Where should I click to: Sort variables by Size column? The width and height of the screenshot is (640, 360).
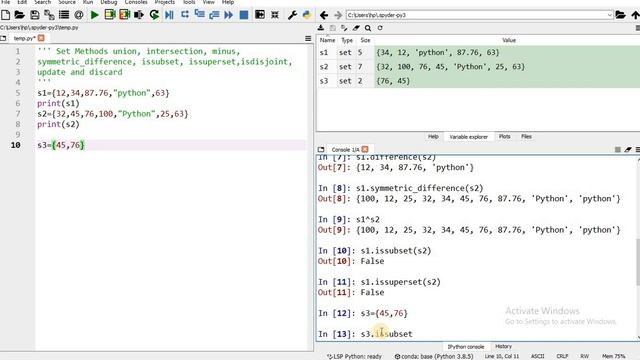click(365, 40)
